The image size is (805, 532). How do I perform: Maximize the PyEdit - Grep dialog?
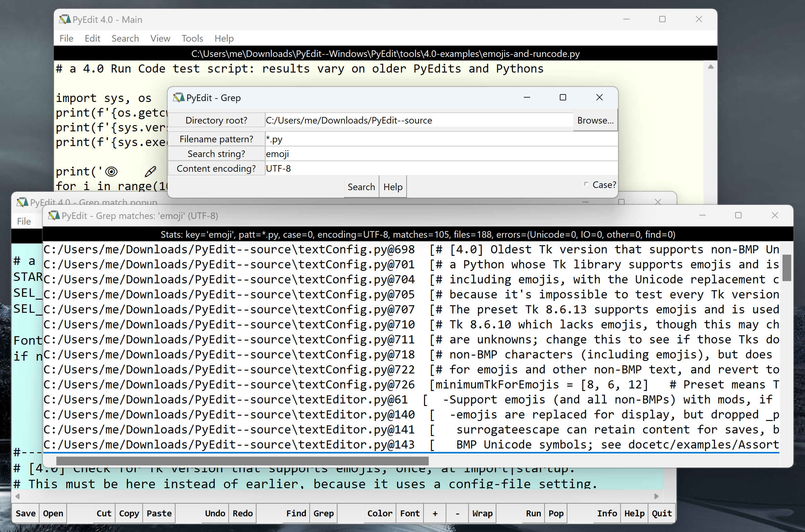point(563,97)
